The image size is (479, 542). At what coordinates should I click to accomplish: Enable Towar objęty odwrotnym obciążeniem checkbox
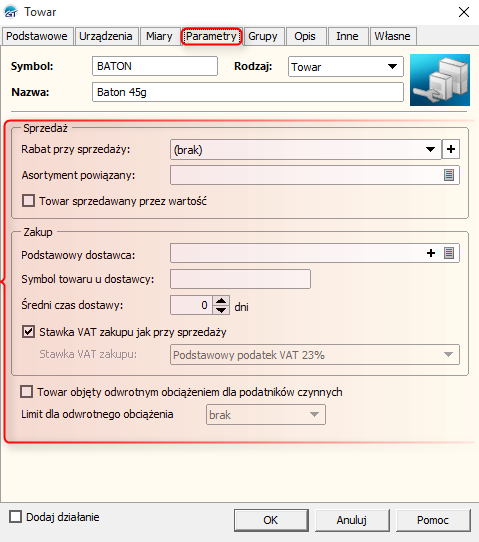(27, 392)
